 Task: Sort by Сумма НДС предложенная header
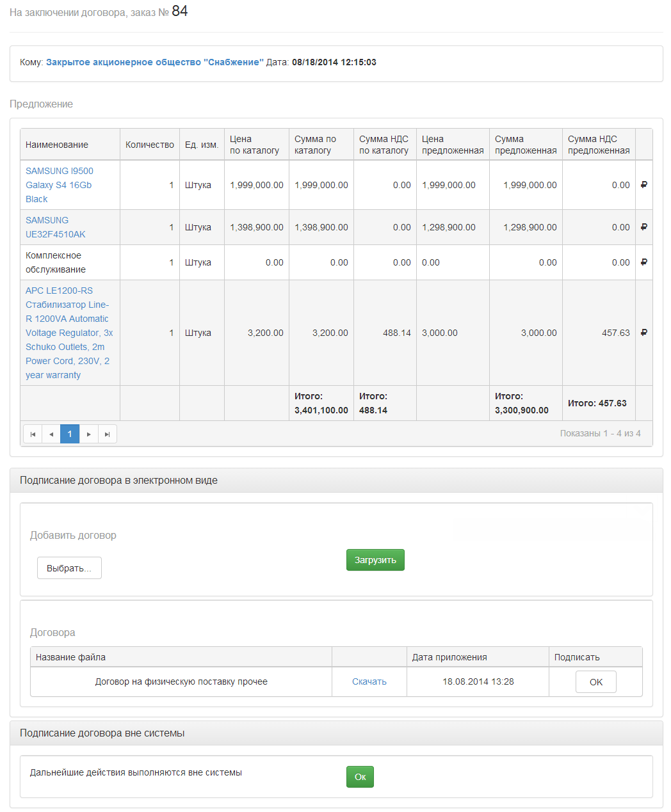[599, 145]
